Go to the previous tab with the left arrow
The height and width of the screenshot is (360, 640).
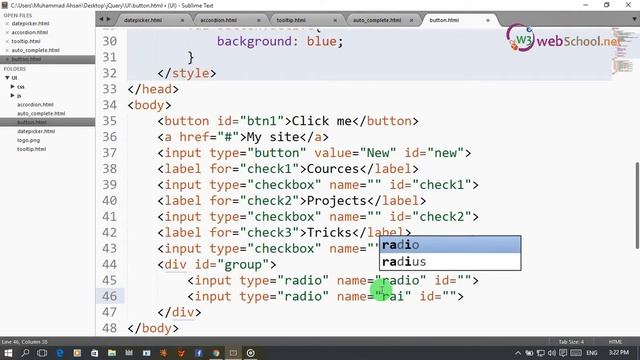102,19
